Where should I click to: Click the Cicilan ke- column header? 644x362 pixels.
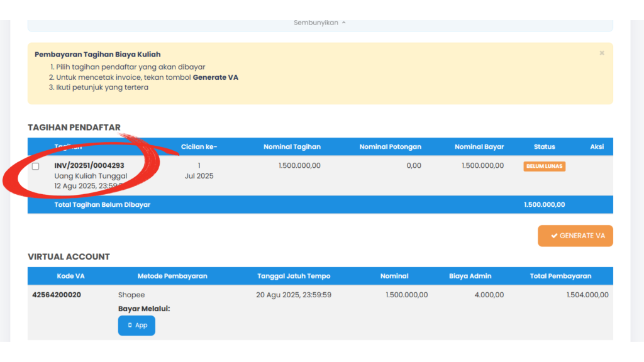click(199, 146)
